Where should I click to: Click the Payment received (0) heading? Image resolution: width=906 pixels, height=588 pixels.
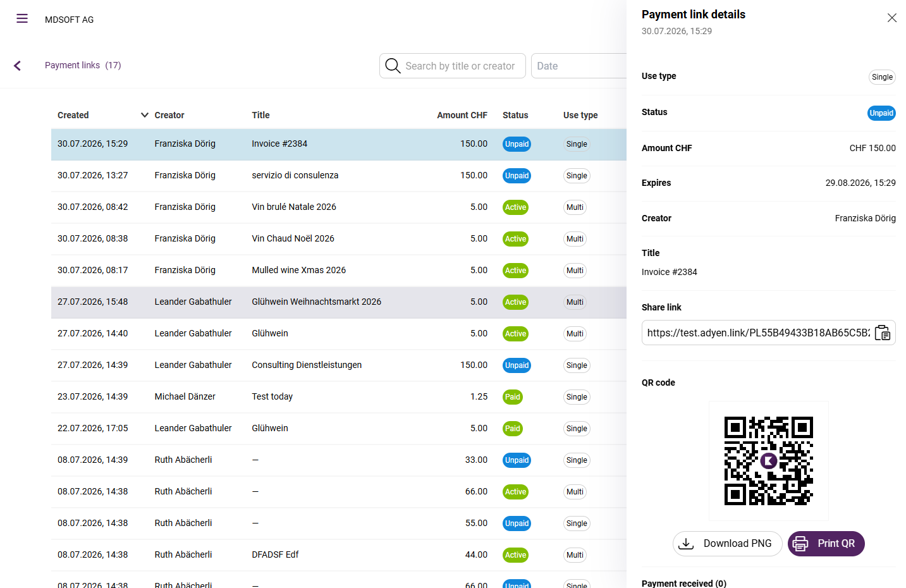coord(684,583)
